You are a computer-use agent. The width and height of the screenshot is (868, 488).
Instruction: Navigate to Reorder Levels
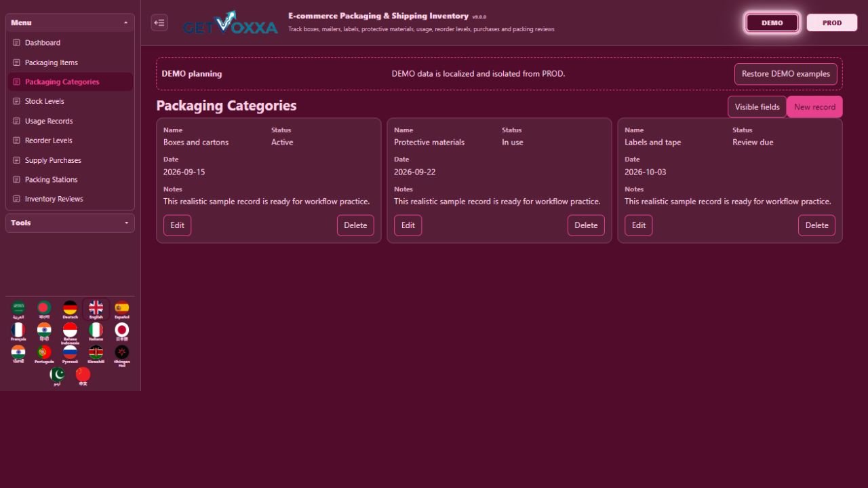click(x=70, y=140)
